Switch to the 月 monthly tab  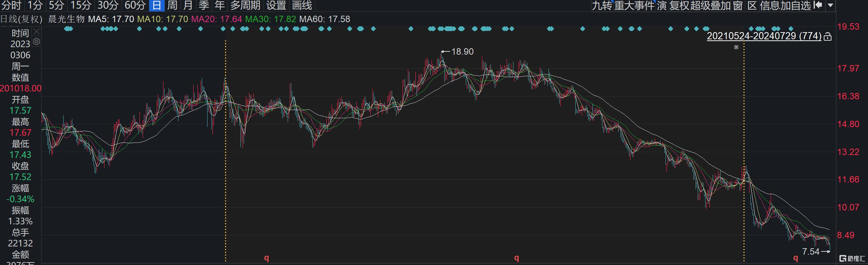pyautogui.click(x=188, y=5)
